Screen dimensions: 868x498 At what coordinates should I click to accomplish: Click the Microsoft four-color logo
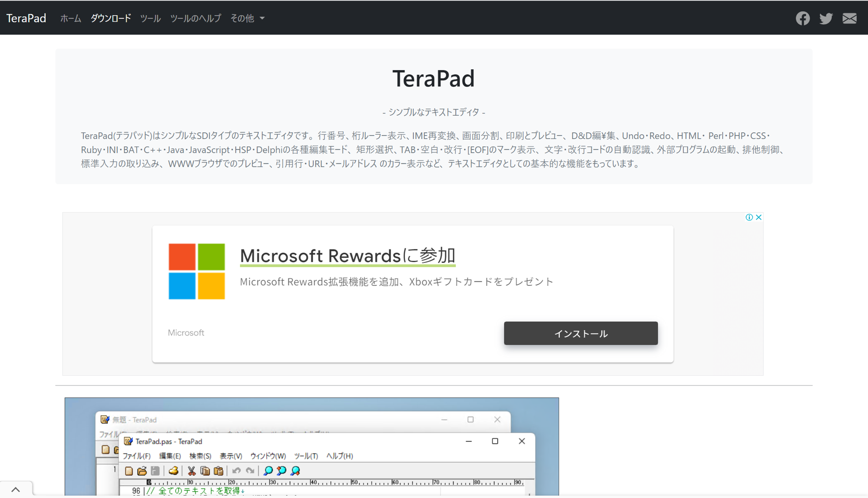tap(197, 271)
